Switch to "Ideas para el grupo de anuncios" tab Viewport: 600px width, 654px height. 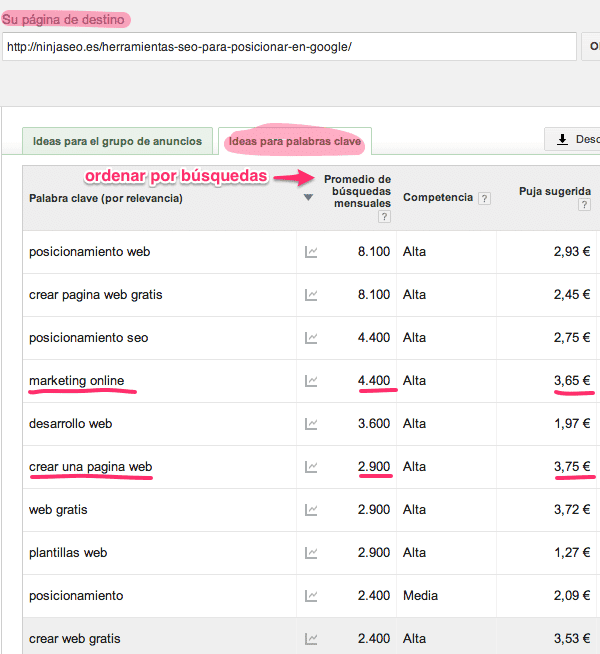pyautogui.click(x=117, y=141)
